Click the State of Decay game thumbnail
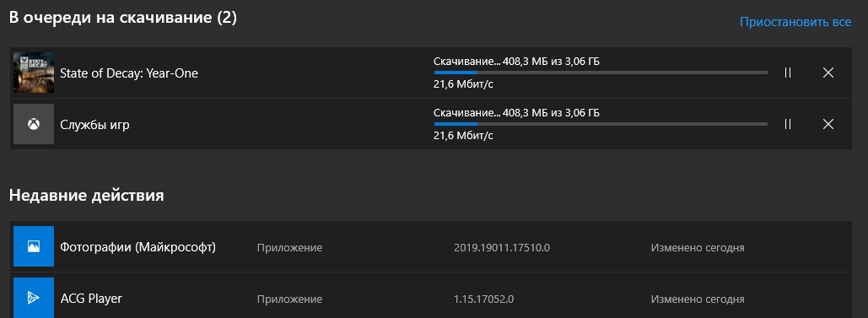Viewport: 868px width, 318px height. [x=34, y=73]
